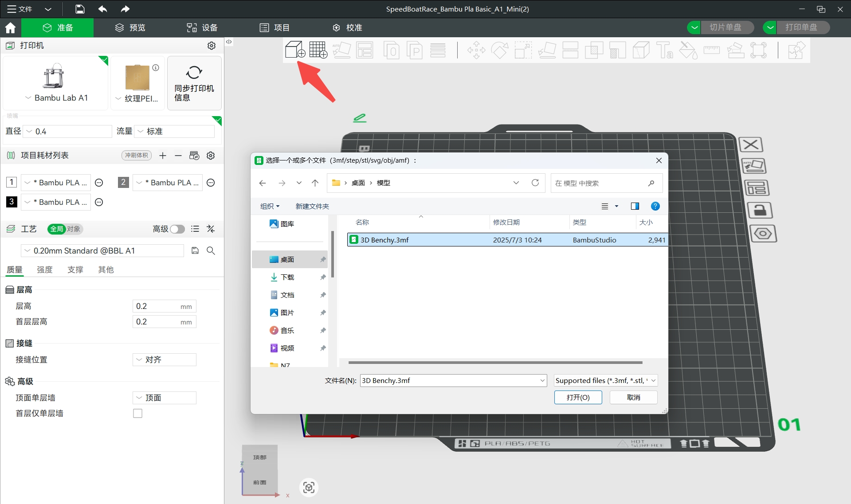The width and height of the screenshot is (851, 504).
Task: Click the Measure ruler tool icon
Action: pyautogui.click(x=712, y=50)
